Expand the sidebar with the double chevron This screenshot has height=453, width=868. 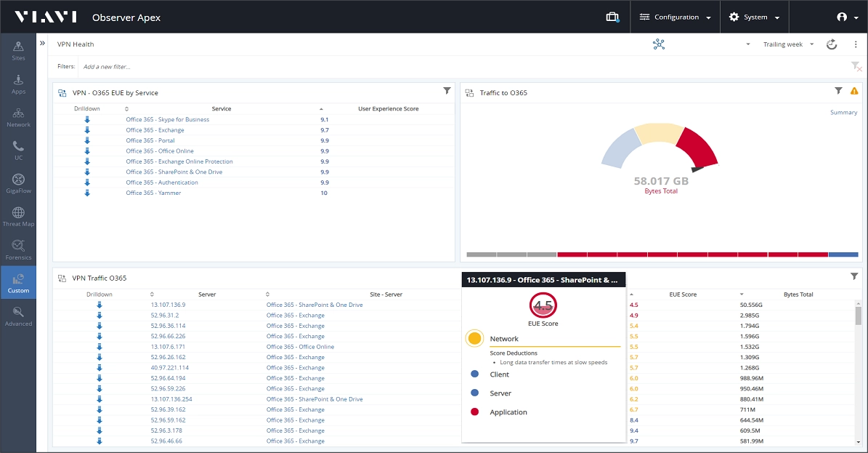click(x=42, y=43)
